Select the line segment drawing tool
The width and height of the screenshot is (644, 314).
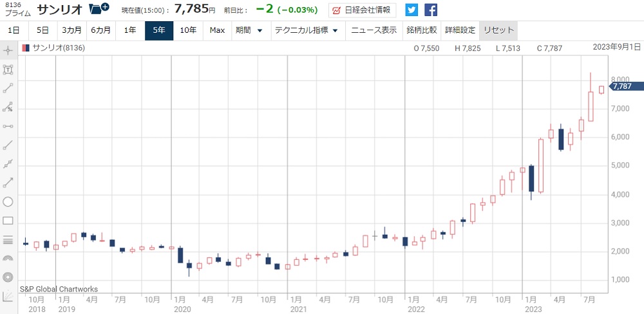click(8, 88)
